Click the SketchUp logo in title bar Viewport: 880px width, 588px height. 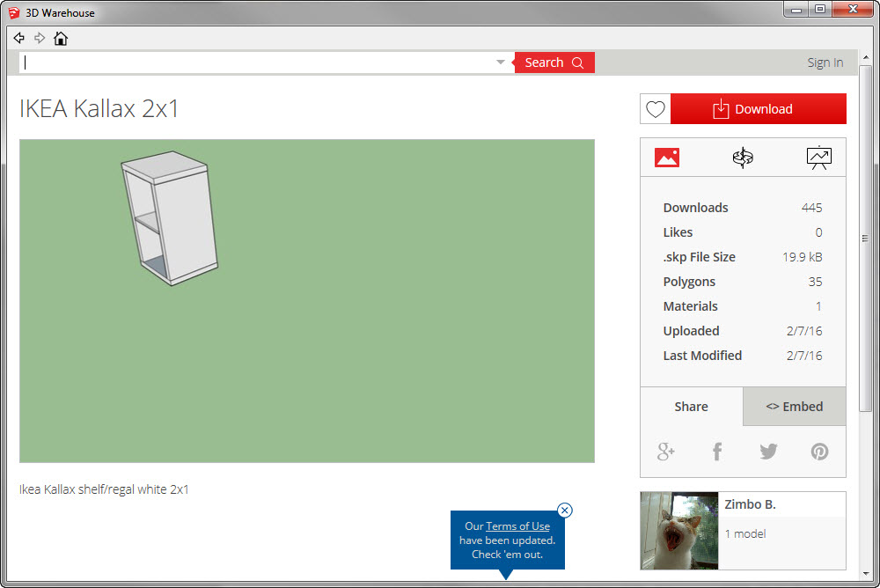pyautogui.click(x=14, y=12)
